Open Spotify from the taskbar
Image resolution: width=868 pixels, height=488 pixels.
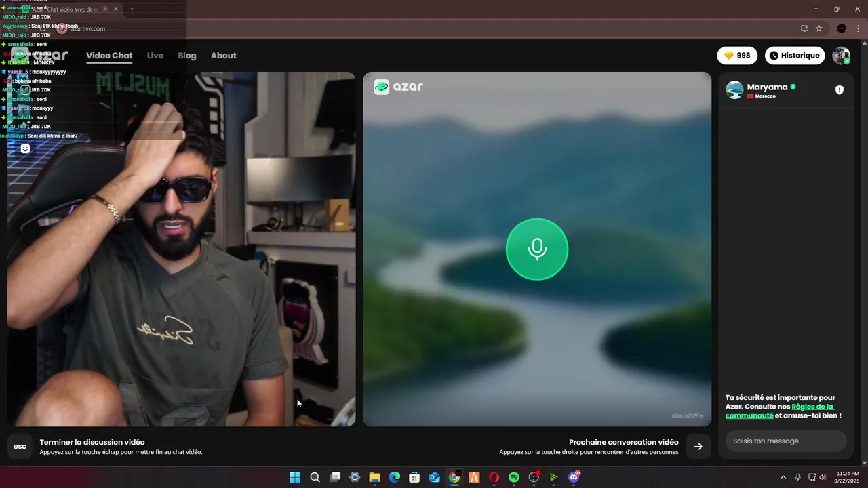514,477
